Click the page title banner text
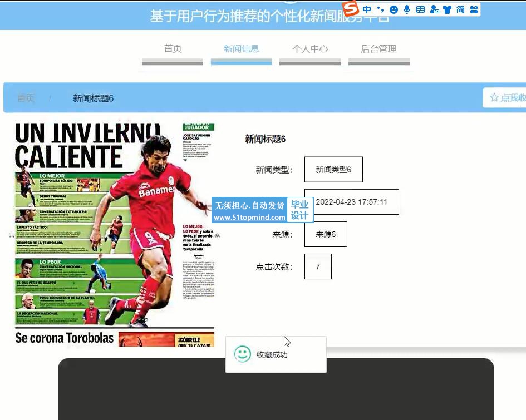The image size is (526, 420). (269, 16)
